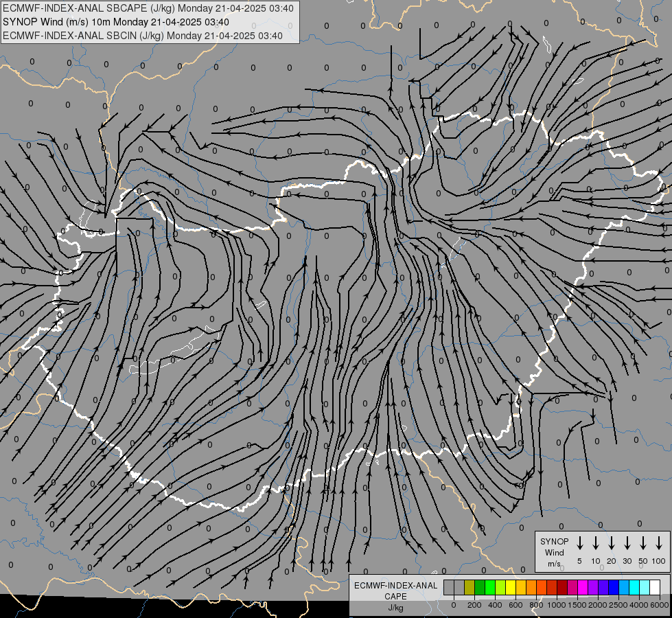Click the '1500' tick label on CAPE scale

577,605
